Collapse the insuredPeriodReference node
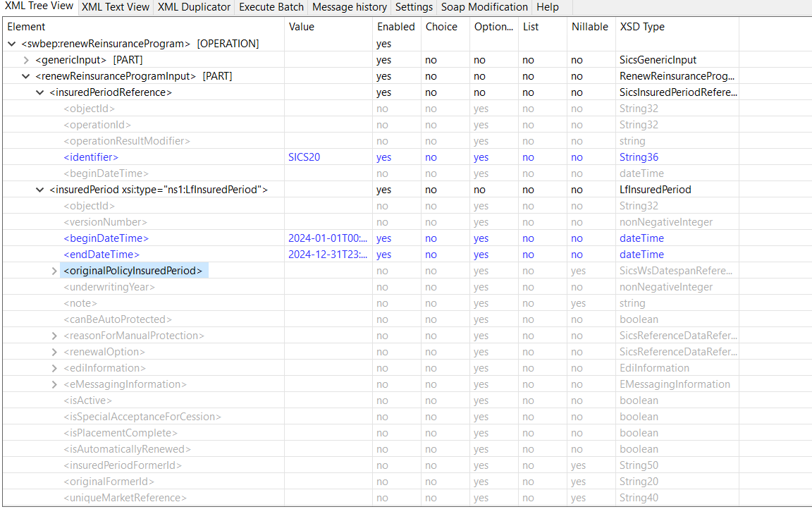 (40, 92)
